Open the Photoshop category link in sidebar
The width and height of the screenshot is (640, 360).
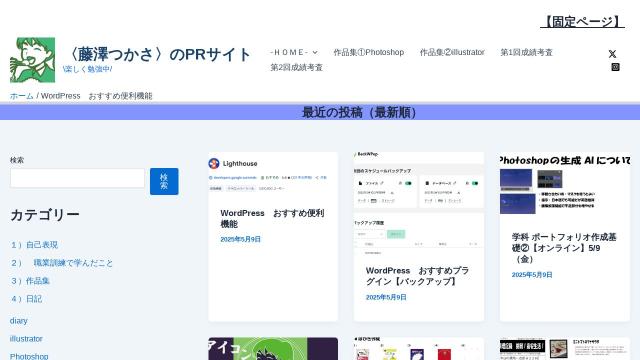pos(29,356)
